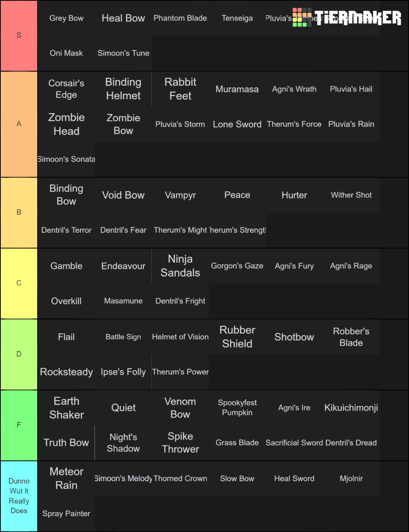
Task: Pick the Zombie Head tile
Action: click(67, 124)
